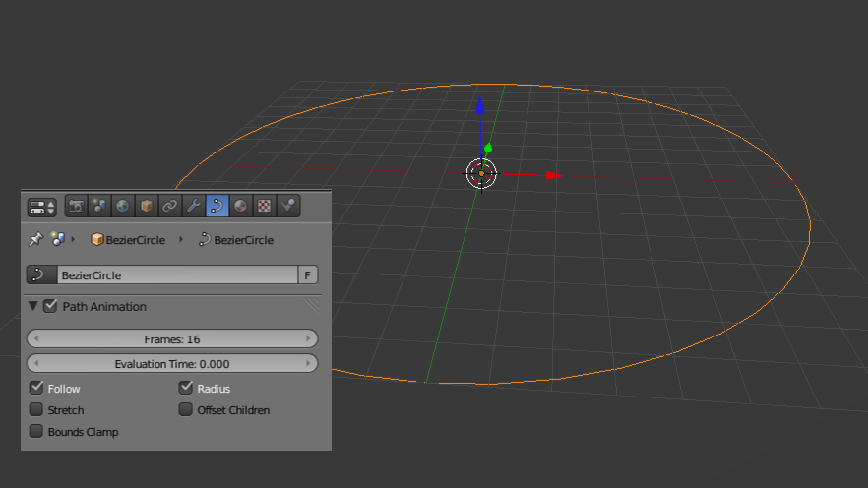Uncheck the Radius checkbox

click(x=186, y=388)
